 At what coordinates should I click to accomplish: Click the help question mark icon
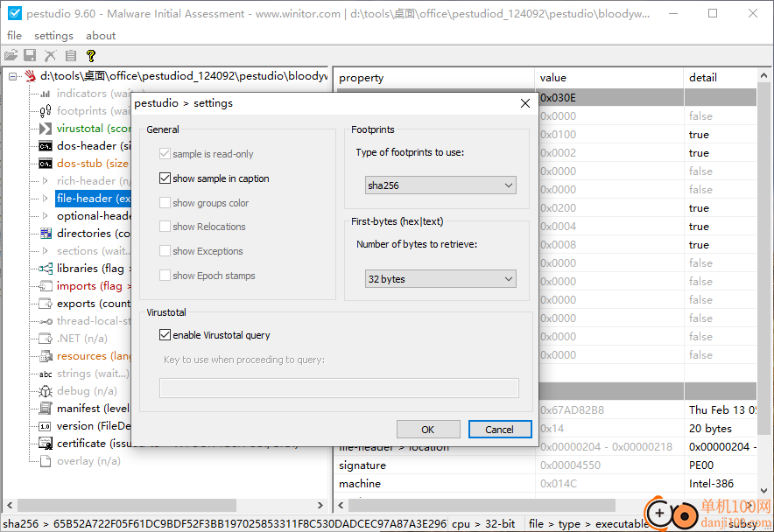tap(90, 56)
